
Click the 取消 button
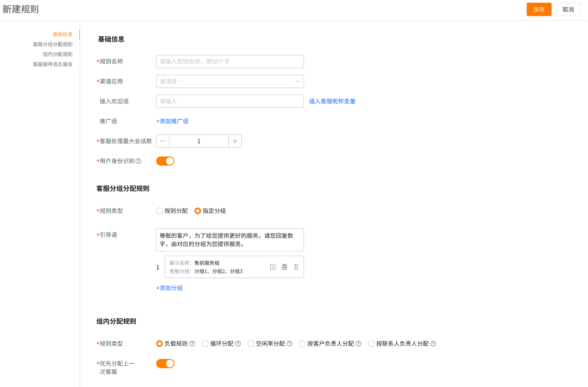point(568,9)
